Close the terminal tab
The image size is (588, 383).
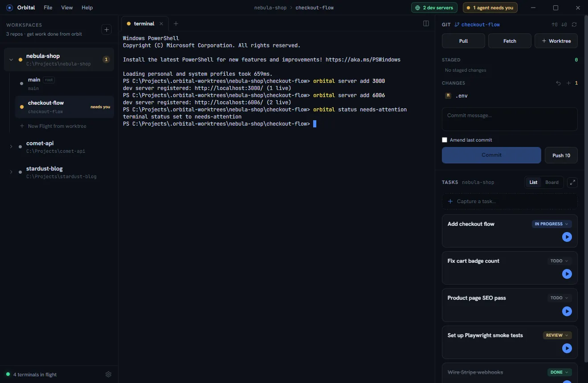[161, 24]
